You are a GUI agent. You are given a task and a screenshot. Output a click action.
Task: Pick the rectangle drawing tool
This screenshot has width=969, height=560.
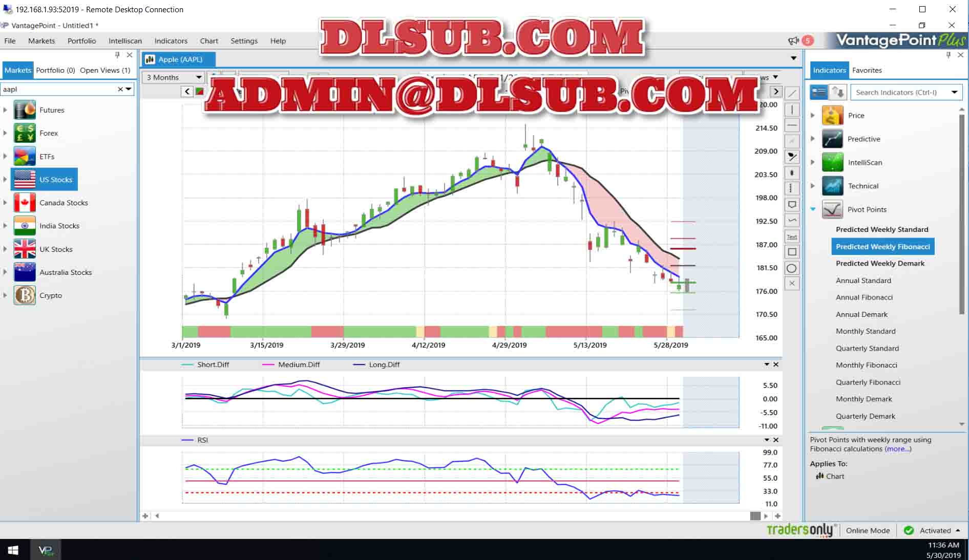point(792,252)
